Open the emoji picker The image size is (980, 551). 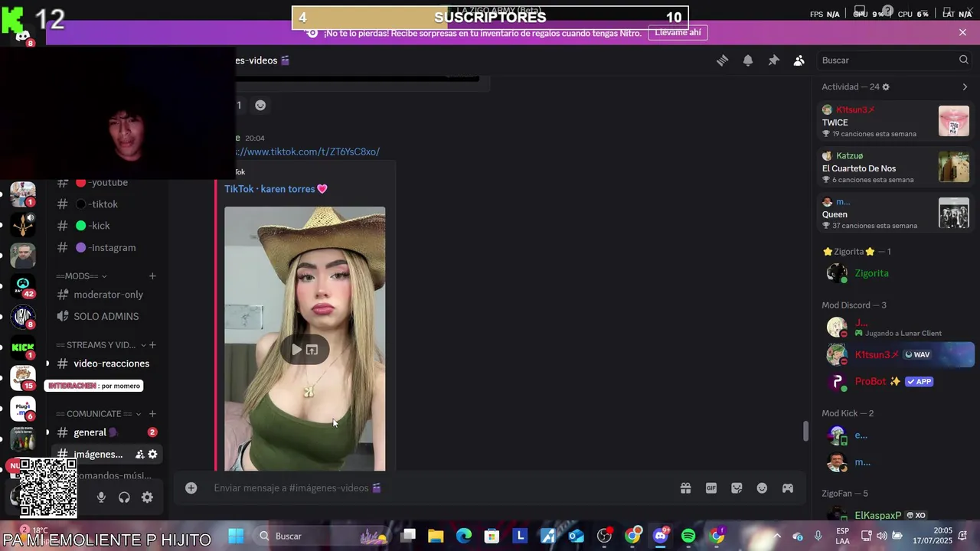click(x=762, y=488)
